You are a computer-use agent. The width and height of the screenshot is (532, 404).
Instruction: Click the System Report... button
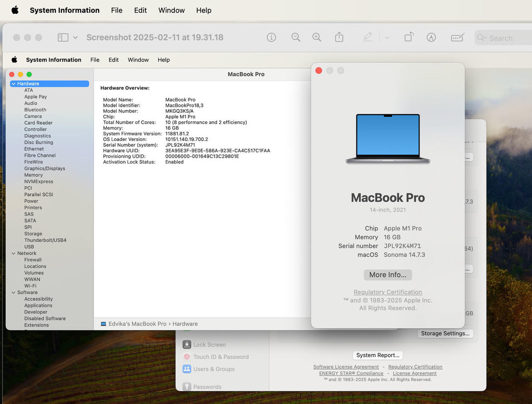coord(378,355)
